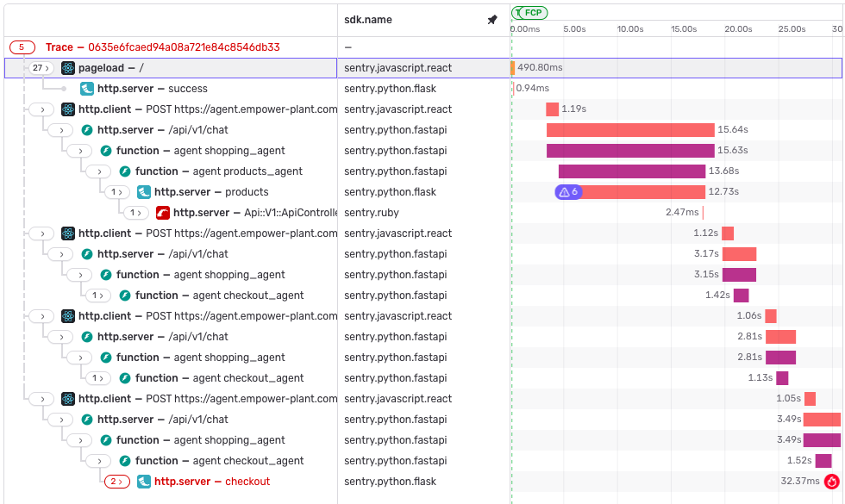This screenshot has width=845, height=504.
Task: Click FastAPI icon of /api/v1/chat span lasting 15.64s
Action: tap(87, 130)
